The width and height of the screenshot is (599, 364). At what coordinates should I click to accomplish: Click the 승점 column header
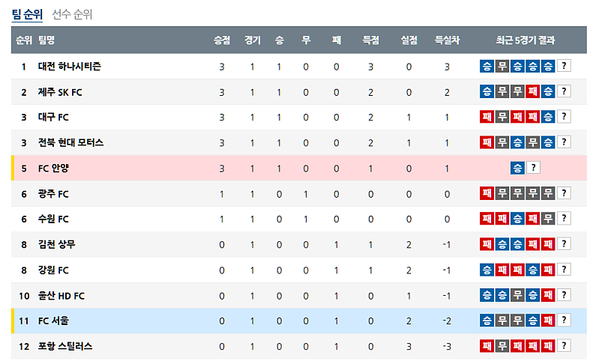[222, 40]
